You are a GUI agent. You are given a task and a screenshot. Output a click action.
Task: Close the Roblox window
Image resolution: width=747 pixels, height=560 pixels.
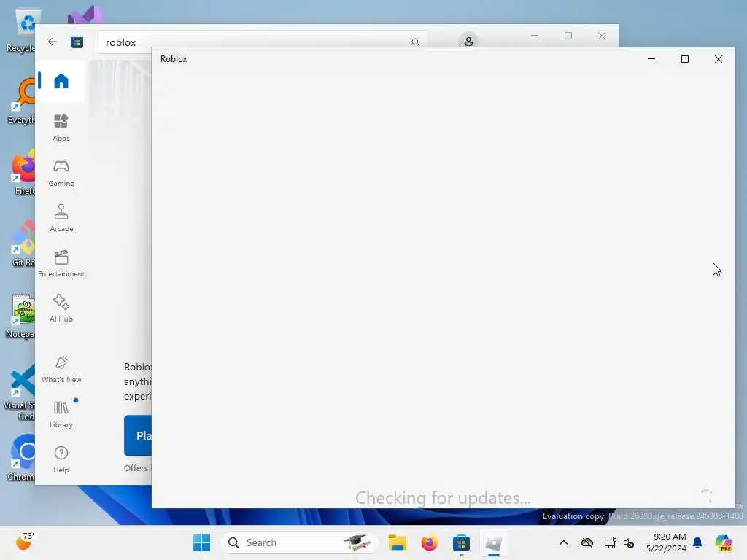click(x=719, y=59)
